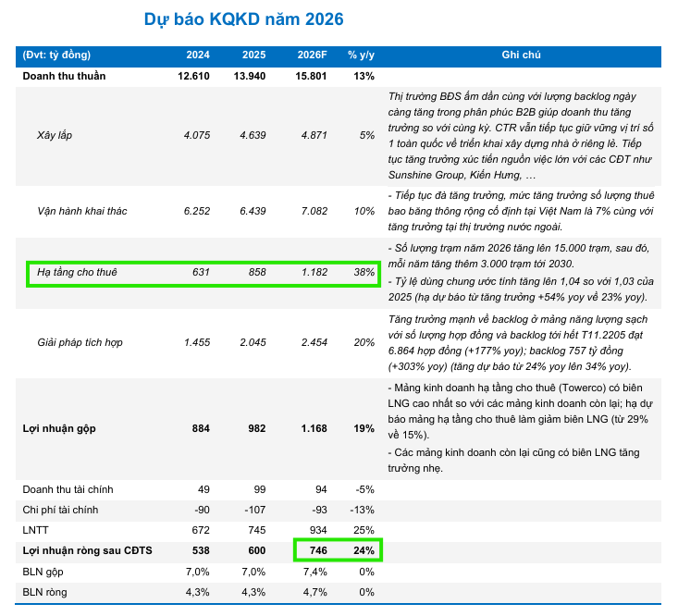Click the highlighted 746 net profit value
Screen dimensions: 678x616
317,550
